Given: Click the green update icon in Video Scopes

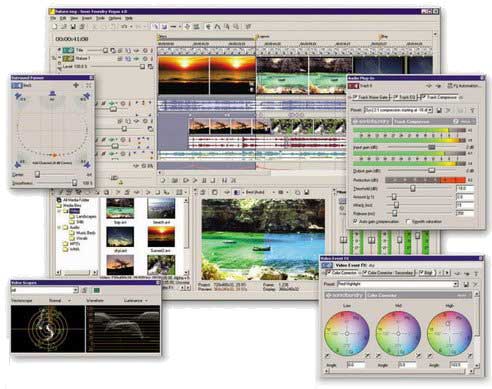Looking at the screenshot, I should coord(96,291).
